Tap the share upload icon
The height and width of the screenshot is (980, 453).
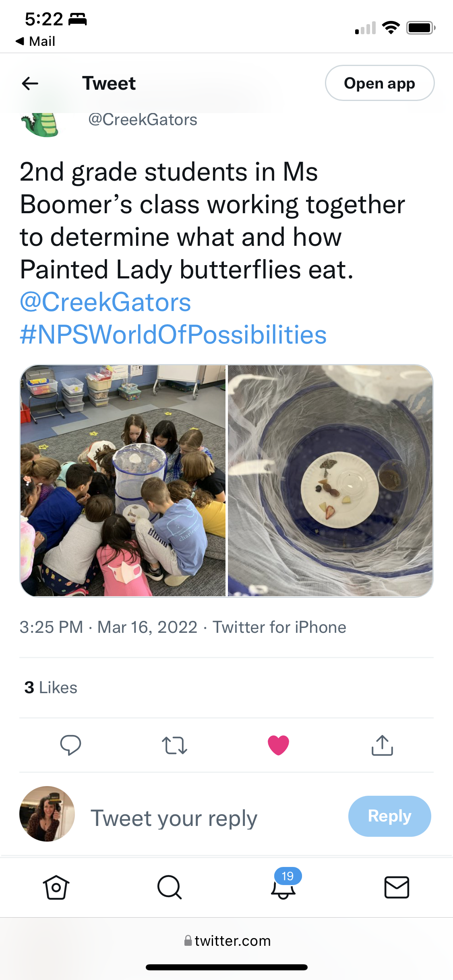[x=382, y=745]
